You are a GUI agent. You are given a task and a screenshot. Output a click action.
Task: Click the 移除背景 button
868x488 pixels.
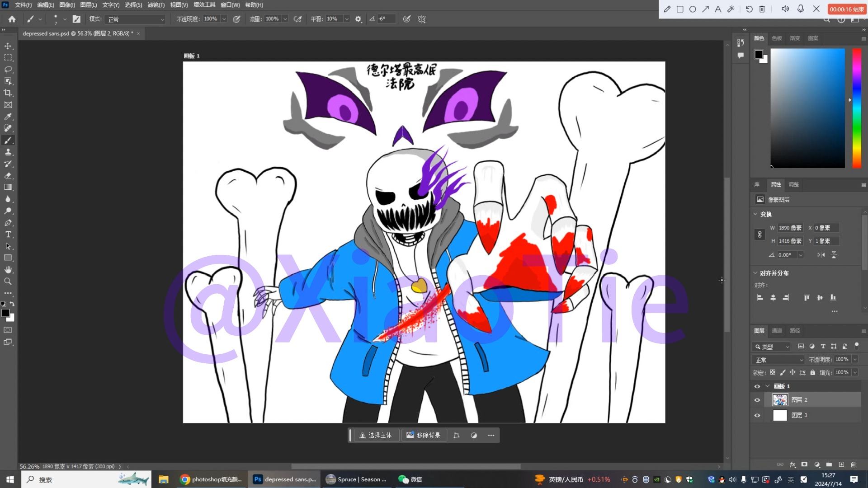point(424,435)
